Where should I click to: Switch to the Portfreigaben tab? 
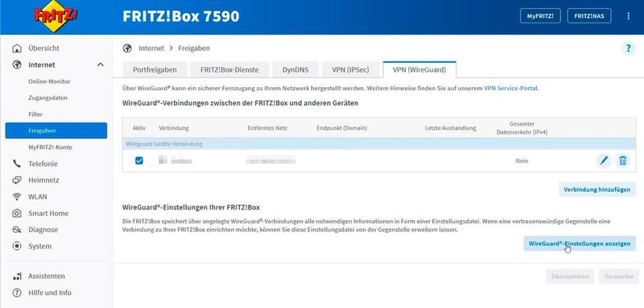pos(155,69)
